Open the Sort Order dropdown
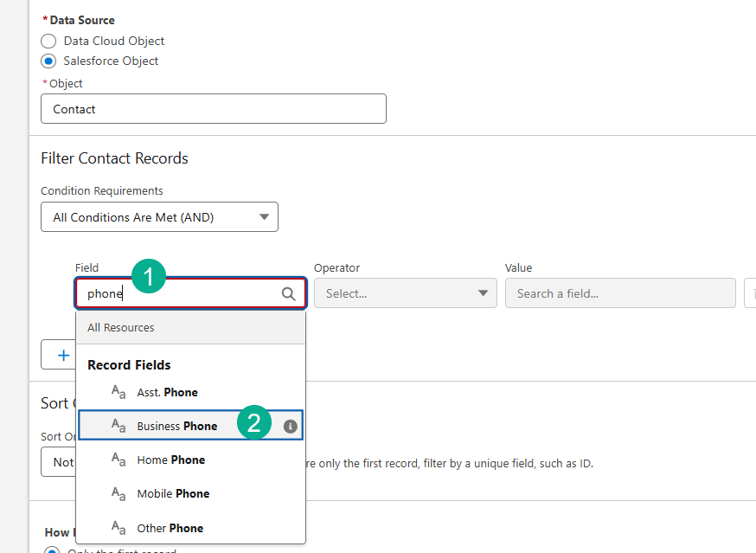756x553 pixels. 57,462
